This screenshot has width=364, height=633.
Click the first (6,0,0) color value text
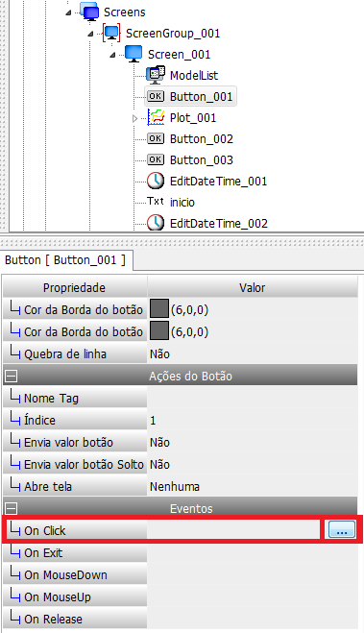[x=189, y=309]
